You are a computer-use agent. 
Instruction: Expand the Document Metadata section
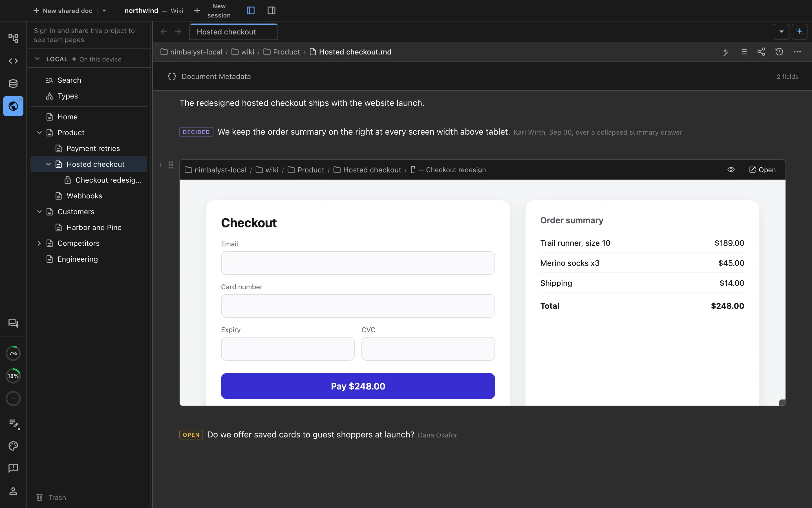[482, 76]
